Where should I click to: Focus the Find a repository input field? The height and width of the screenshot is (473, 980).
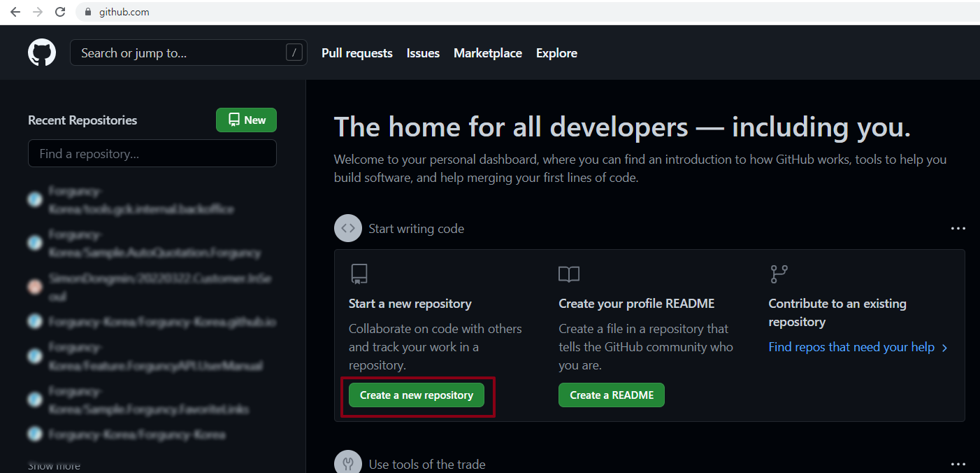click(x=152, y=153)
